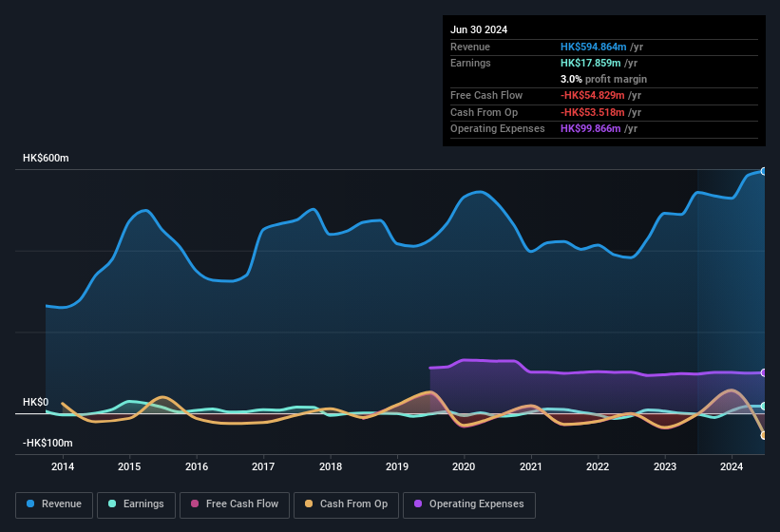Viewport: 780px width, 532px height.
Task: Click the -HK$54.829m free cash flow value
Action: (x=593, y=95)
